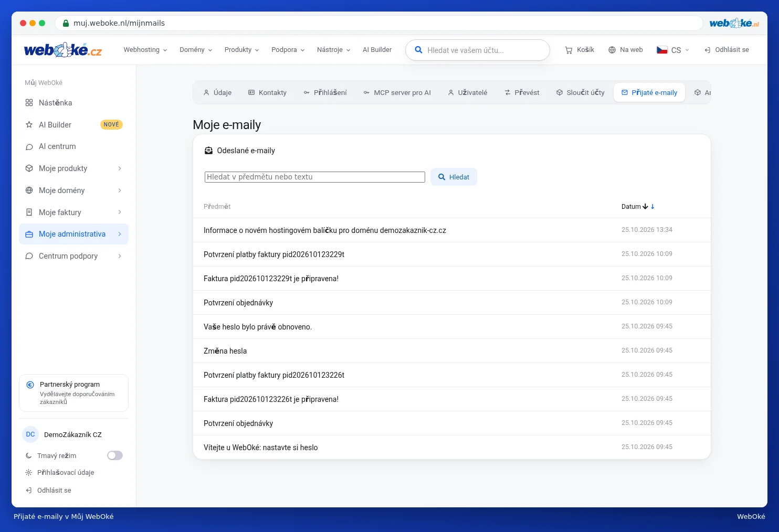
Task: Expand the Moje produkty sidebar chevron
Action: (120, 168)
